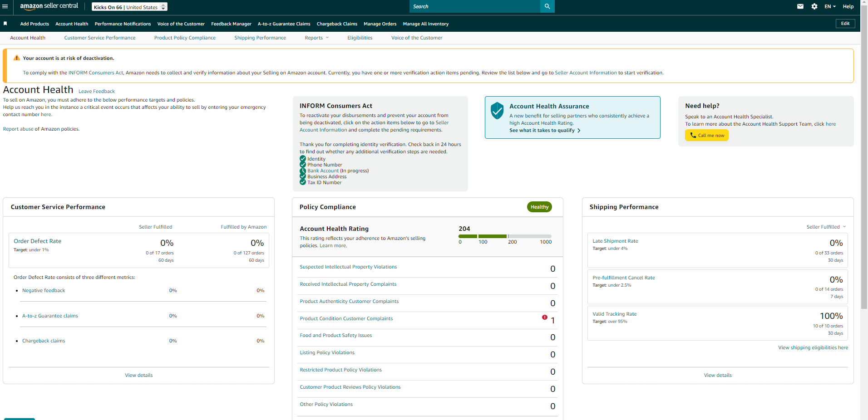868x420 pixels.
Task: Click the Tax ID Number green checkmark
Action: pos(303,182)
